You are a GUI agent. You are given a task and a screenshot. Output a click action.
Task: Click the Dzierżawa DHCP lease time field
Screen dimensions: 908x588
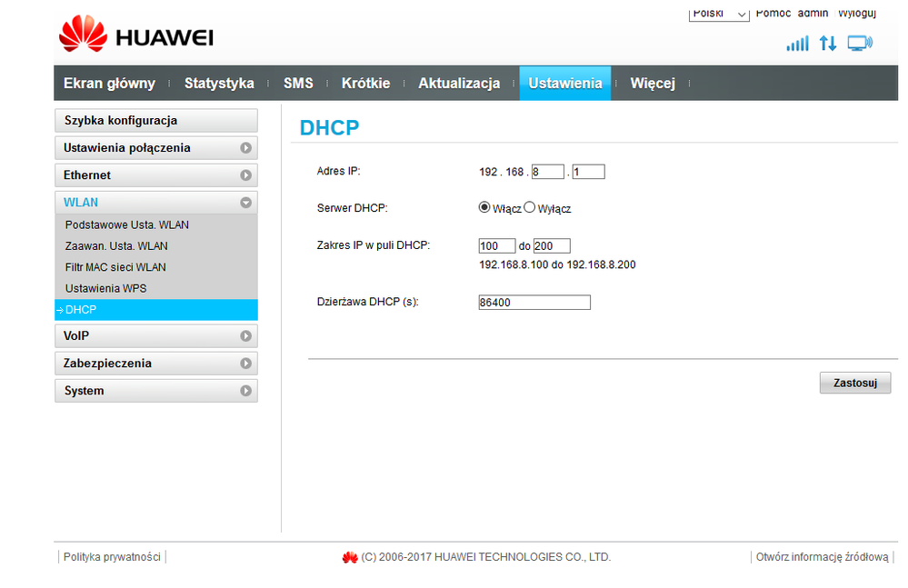534,303
